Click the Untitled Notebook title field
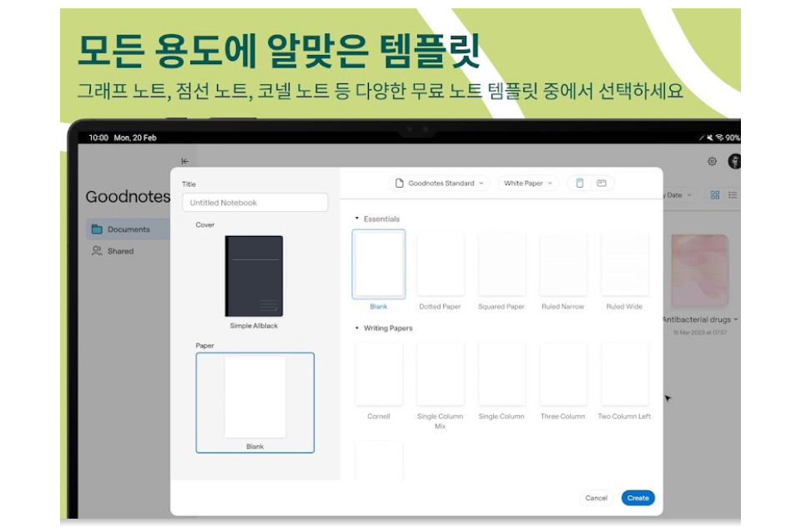The image size is (801, 532). pos(255,203)
